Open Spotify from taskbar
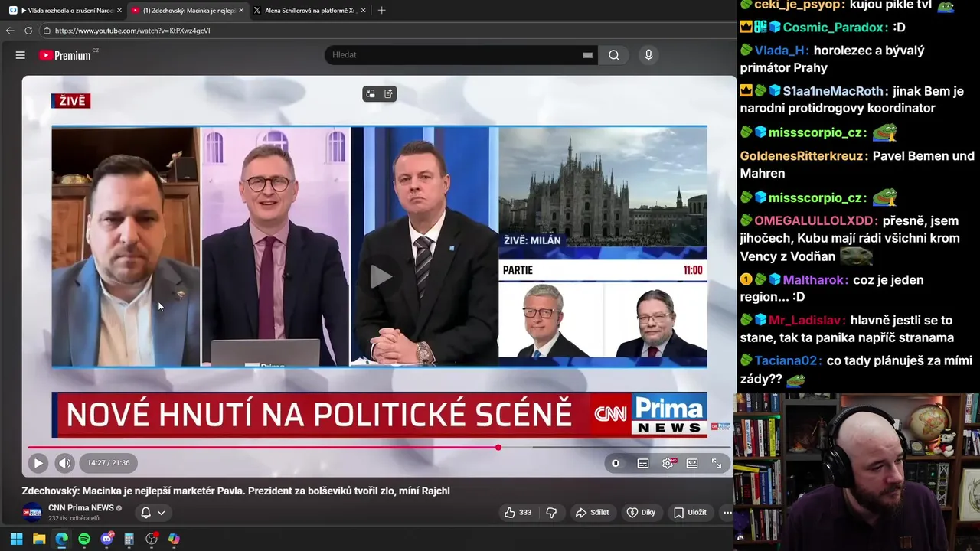This screenshot has height=551, width=980. (84, 539)
